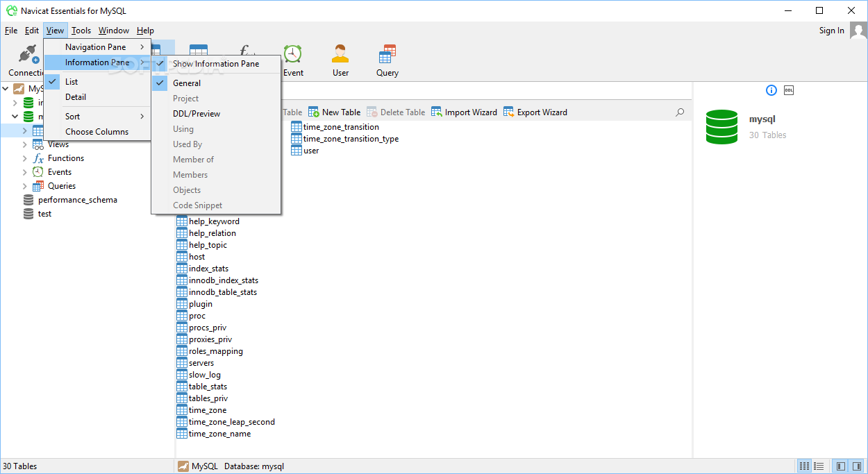Click the servers table icon

182,363
